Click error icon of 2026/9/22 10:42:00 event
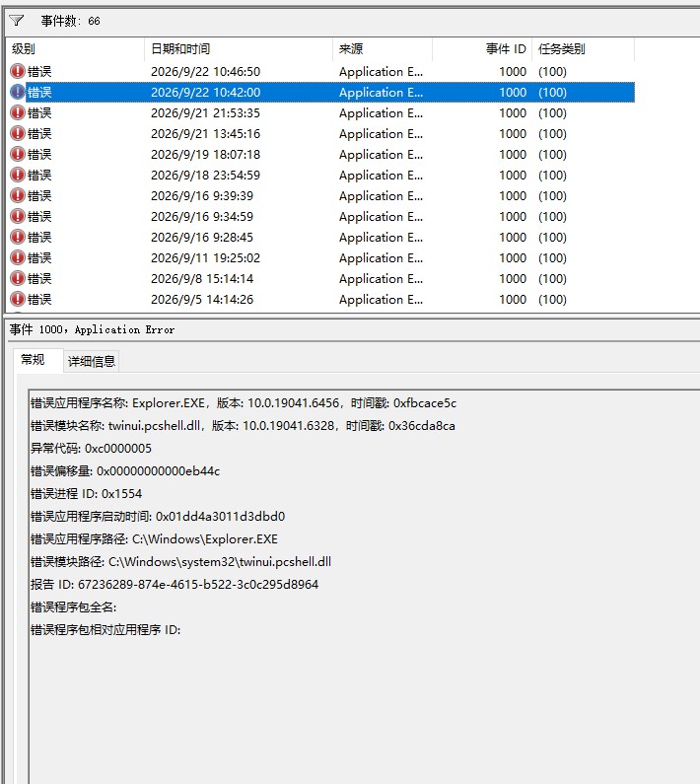700x784 pixels. pos(18,92)
